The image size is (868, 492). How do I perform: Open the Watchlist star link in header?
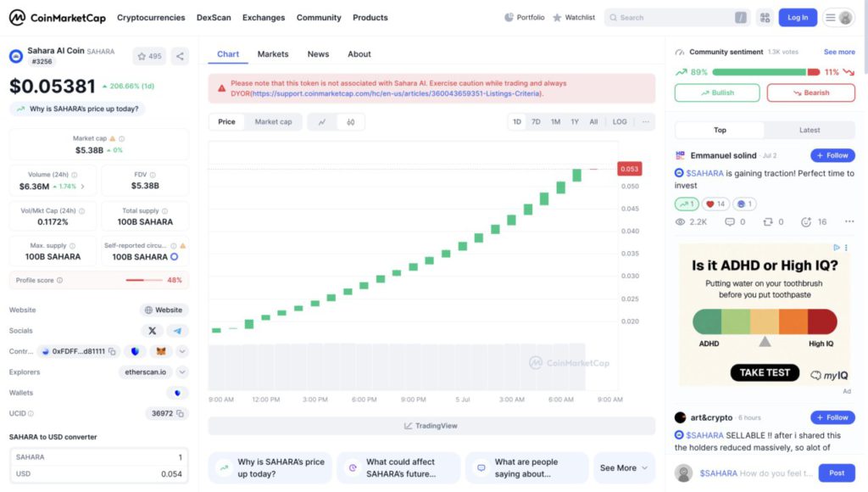[574, 18]
